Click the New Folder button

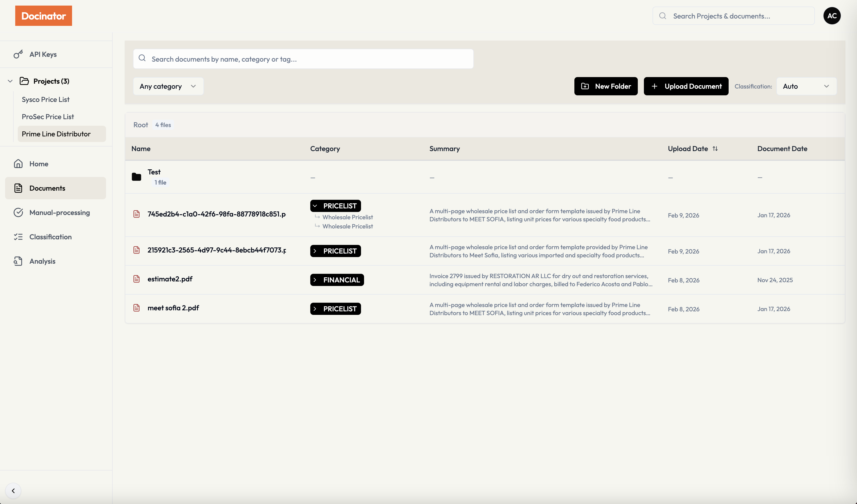pyautogui.click(x=606, y=86)
